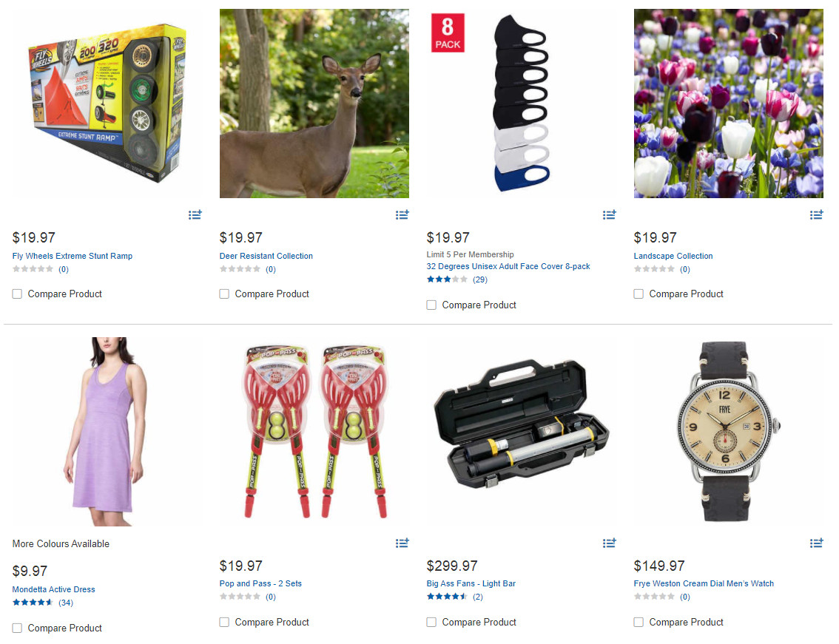Screen dimensions: 839x644
Task: Open the Pop and Pass product image
Action: coord(314,432)
